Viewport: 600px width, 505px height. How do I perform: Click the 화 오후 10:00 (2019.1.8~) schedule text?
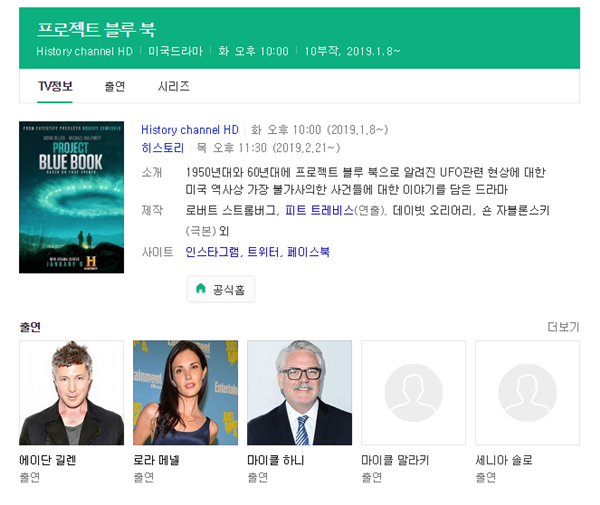(x=320, y=130)
